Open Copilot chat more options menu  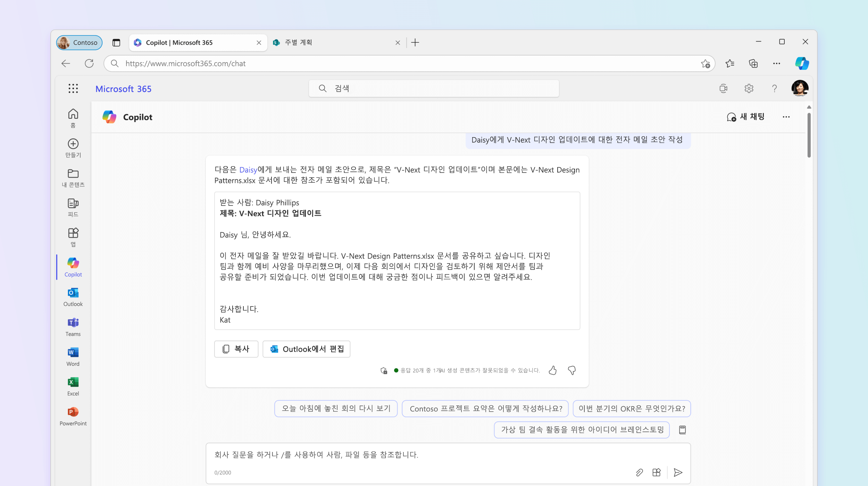click(786, 117)
